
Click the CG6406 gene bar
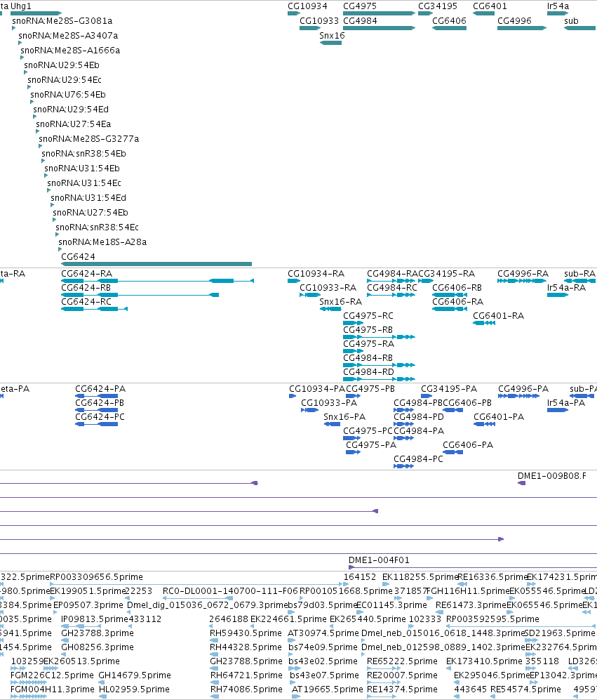449,28
